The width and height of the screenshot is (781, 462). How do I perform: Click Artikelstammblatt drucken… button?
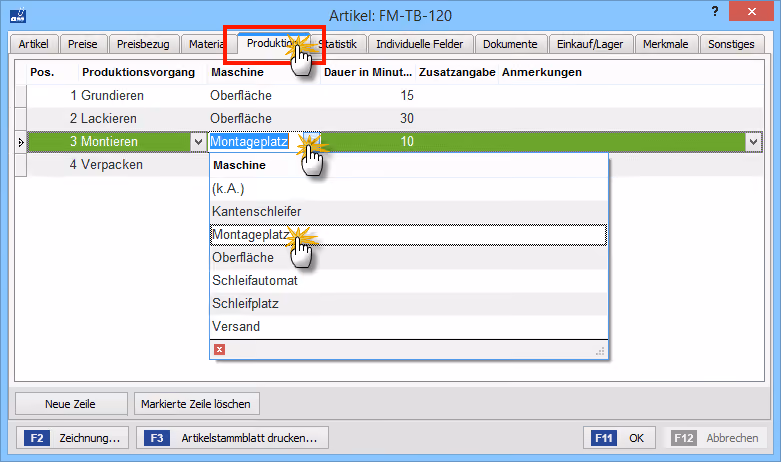232,438
